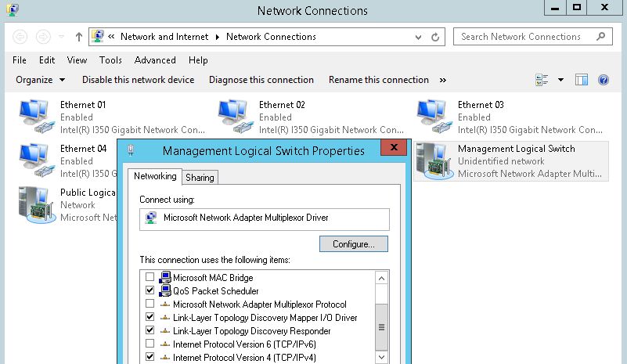Toggle Microsoft Network Adapter Multiplexor Protocol checkbox
The width and height of the screenshot is (627, 364).
click(x=150, y=304)
